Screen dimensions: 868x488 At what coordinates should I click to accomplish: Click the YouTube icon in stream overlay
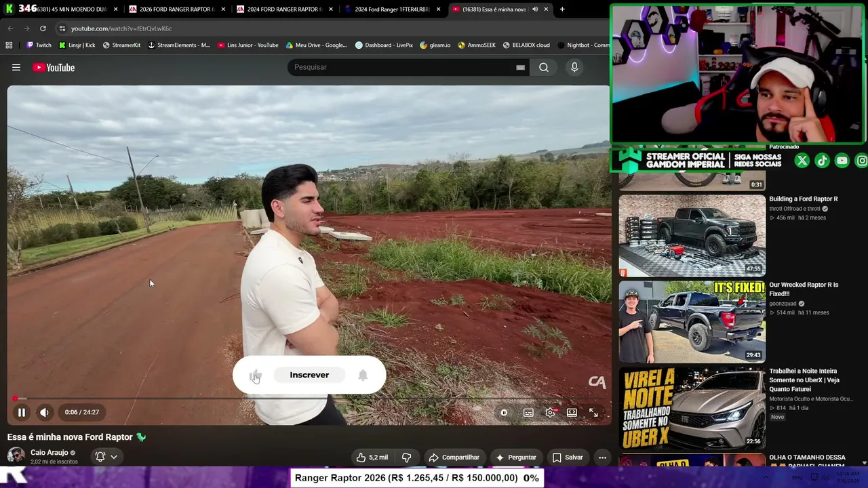tap(842, 161)
